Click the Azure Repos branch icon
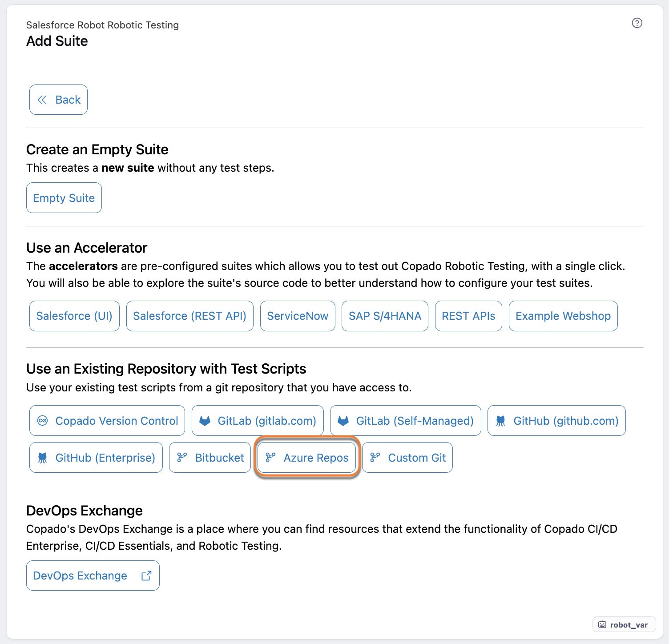This screenshot has width=669, height=644. (270, 458)
